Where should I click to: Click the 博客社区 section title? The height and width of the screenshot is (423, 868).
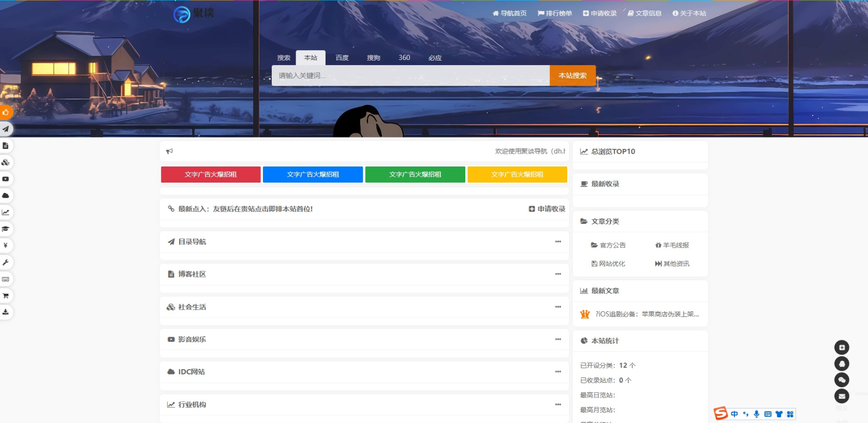(192, 274)
